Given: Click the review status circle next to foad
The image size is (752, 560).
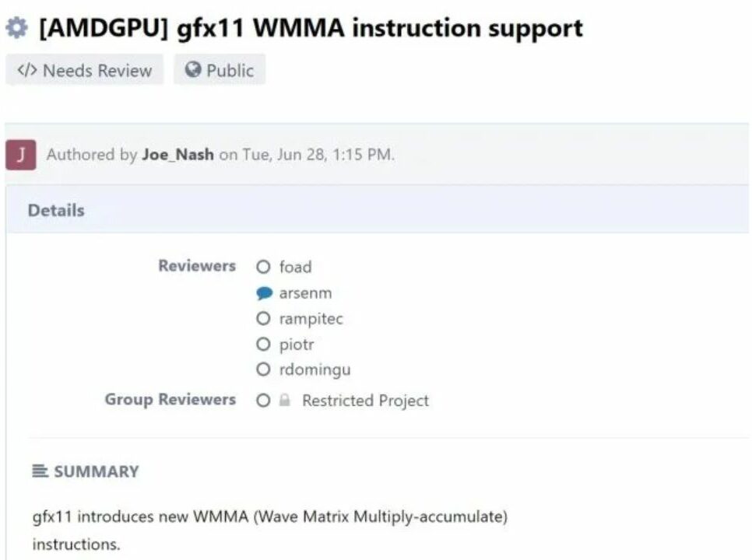Looking at the screenshot, I should coord(263,267).
